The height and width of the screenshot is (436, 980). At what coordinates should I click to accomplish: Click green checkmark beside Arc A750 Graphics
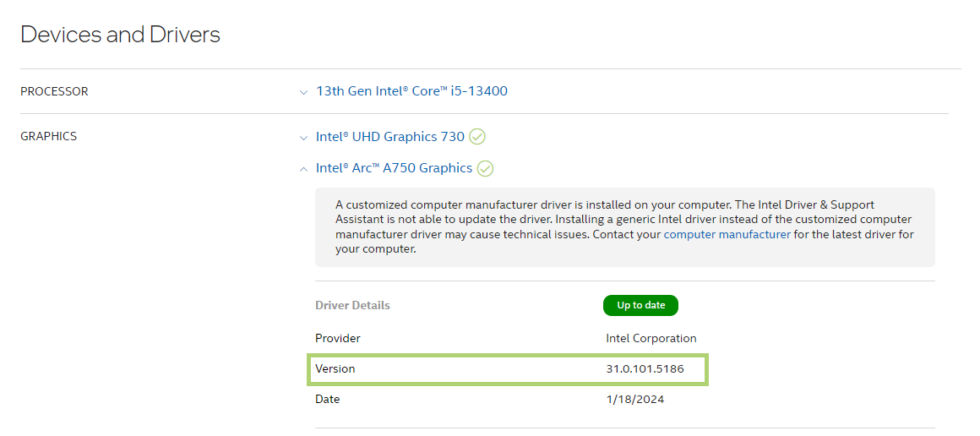click(485, 168)
